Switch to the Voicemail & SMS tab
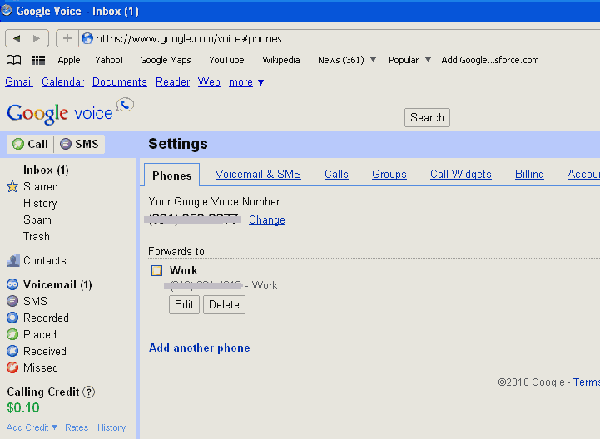 tap(258, 175)
